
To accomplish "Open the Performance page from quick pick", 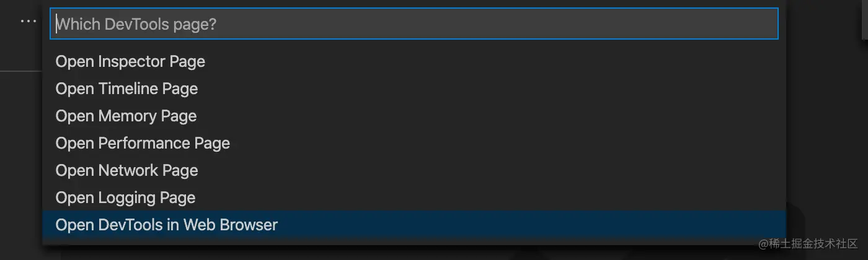I will [414, 143].
